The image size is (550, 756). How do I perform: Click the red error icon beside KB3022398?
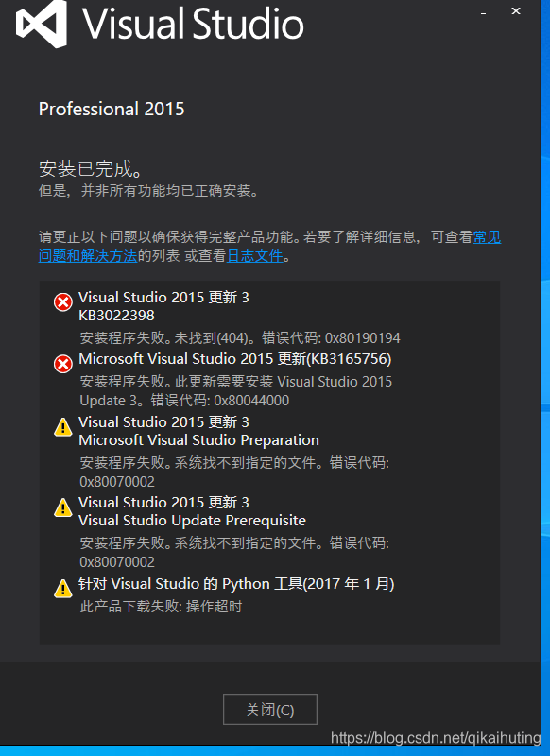pos(62,302)
